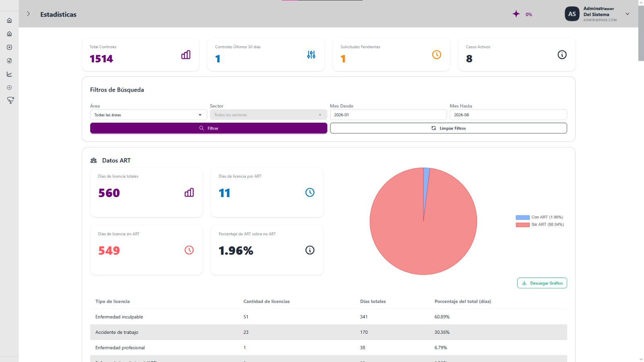The height and width of the screenshot is (362, 644).
Task: Click the 341 días totales cell
Action: point(364,317)
